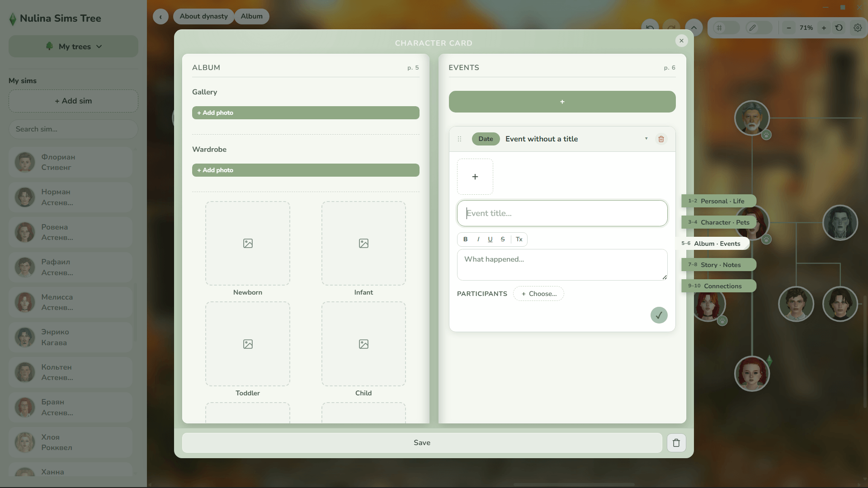Grab the event drag handle dots
This screenshot has width=868, height=488.
coord(459,139)
